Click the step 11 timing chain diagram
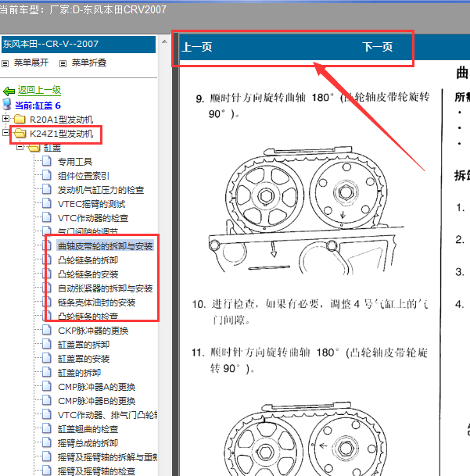This screenshot has width=470, height=476. click(x=305, y=438)
